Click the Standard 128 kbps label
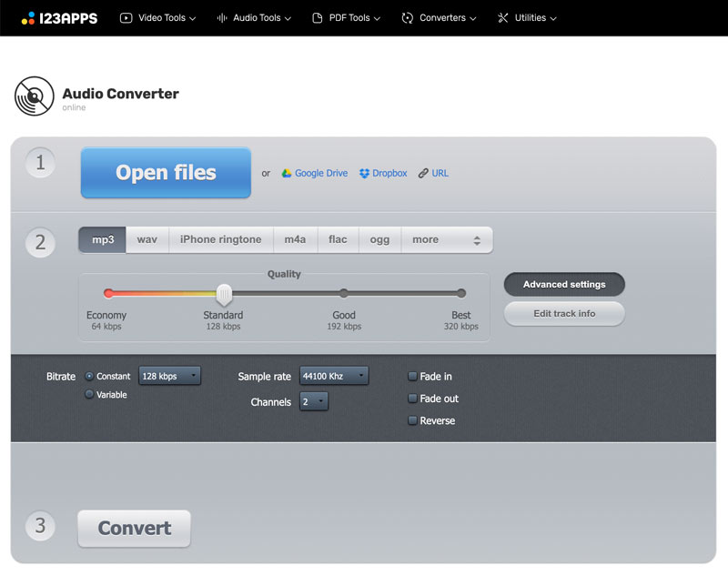 point(223,320)
